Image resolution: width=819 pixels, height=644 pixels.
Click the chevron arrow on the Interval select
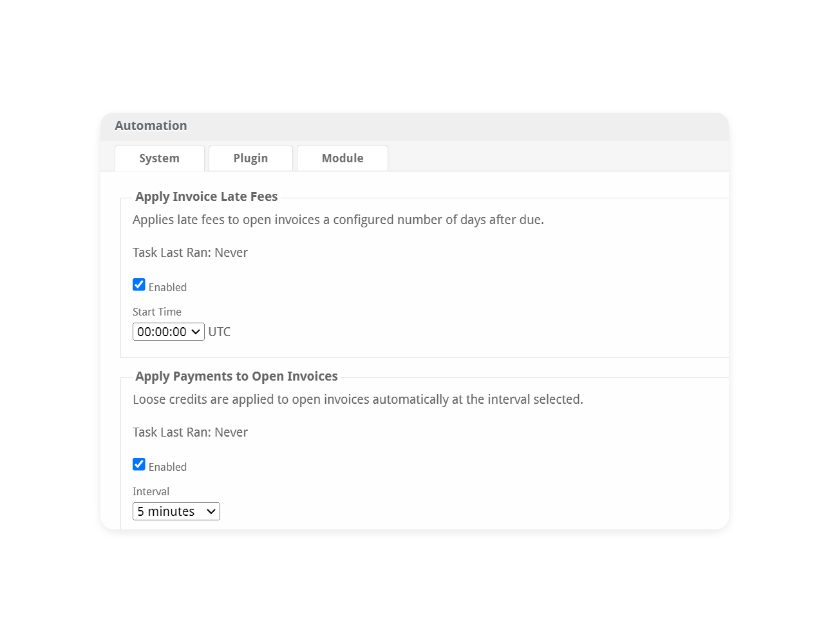coord(211,511)
